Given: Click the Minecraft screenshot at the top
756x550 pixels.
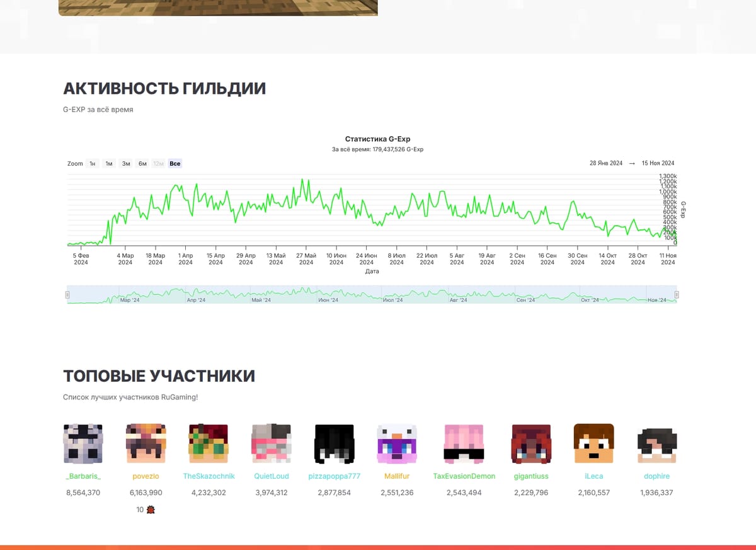Looking at the screenshot, I should 217,8.
